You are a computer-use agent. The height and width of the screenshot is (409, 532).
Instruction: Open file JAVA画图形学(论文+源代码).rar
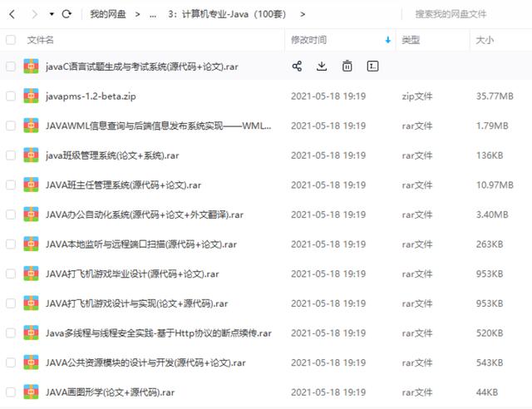[x=111, y=392]
